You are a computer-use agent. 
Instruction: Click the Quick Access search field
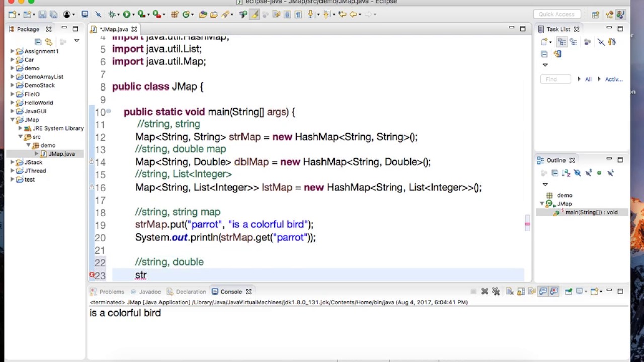(556, 14)
